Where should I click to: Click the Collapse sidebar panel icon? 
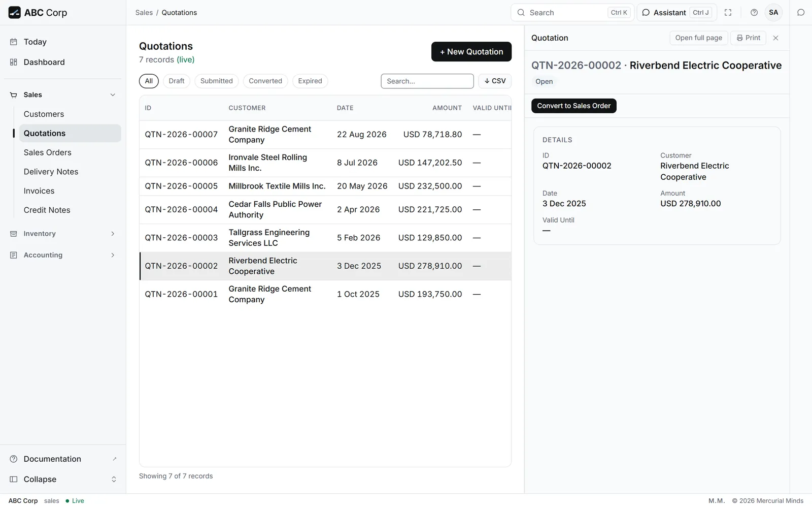[x=14, y=480]
